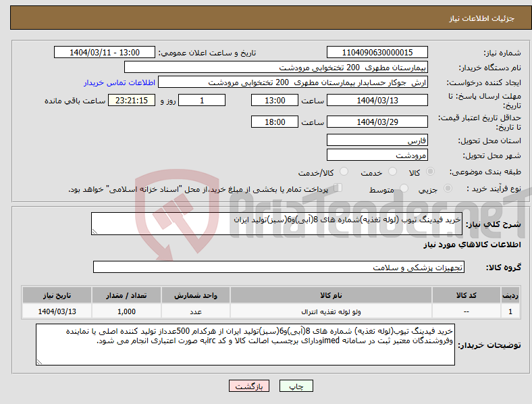Click the resize handle of buyer notes textarea
The height and width of the screenshot is (404, 532).
coord(39,362)
